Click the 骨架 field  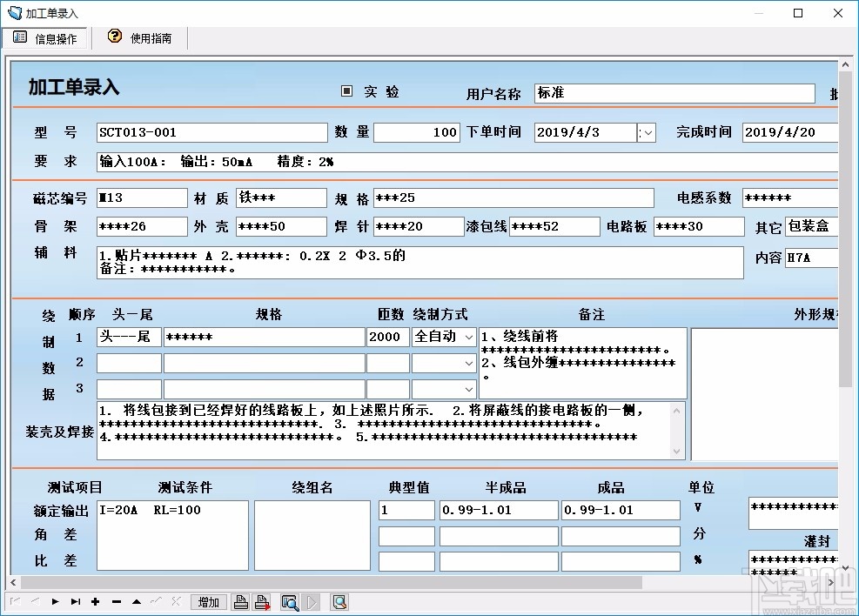point(142,227)
